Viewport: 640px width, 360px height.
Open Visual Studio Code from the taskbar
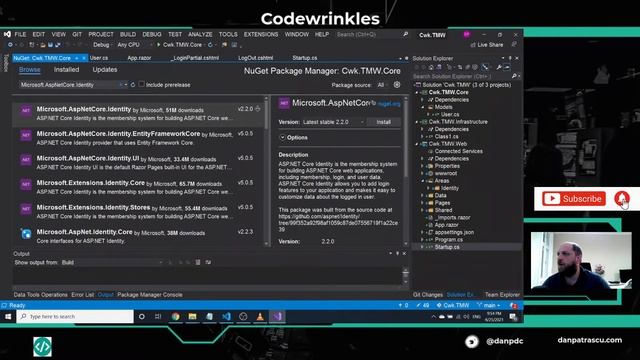pyautogui.click(x=226, y=316)
